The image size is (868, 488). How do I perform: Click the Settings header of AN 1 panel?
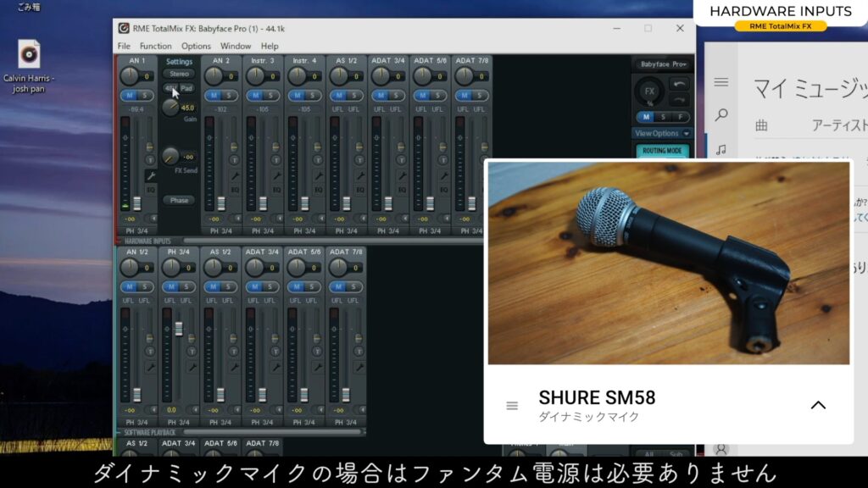point(179,61)
